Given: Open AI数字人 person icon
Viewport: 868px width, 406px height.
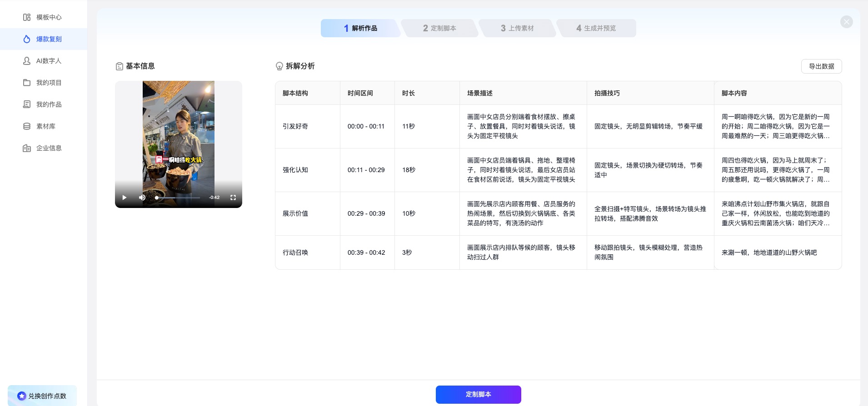Looking at the screenshot, I should 27,61.
